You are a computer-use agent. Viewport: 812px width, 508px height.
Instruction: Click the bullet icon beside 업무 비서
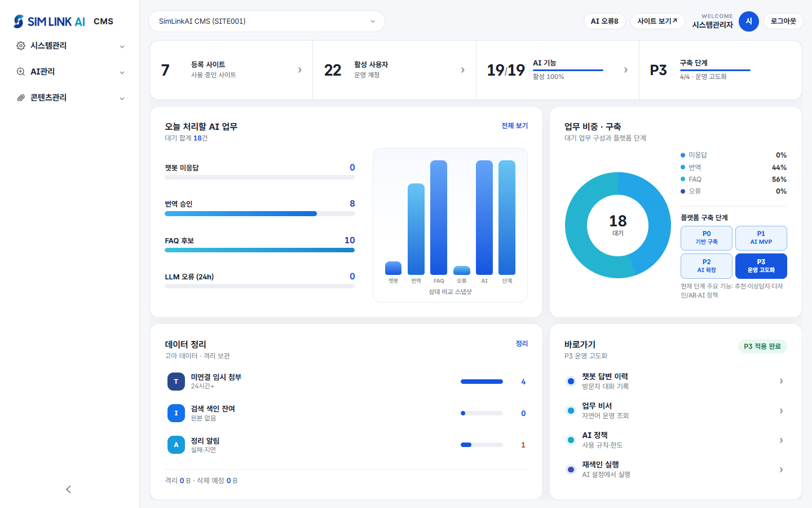click(x=571, y=411)
